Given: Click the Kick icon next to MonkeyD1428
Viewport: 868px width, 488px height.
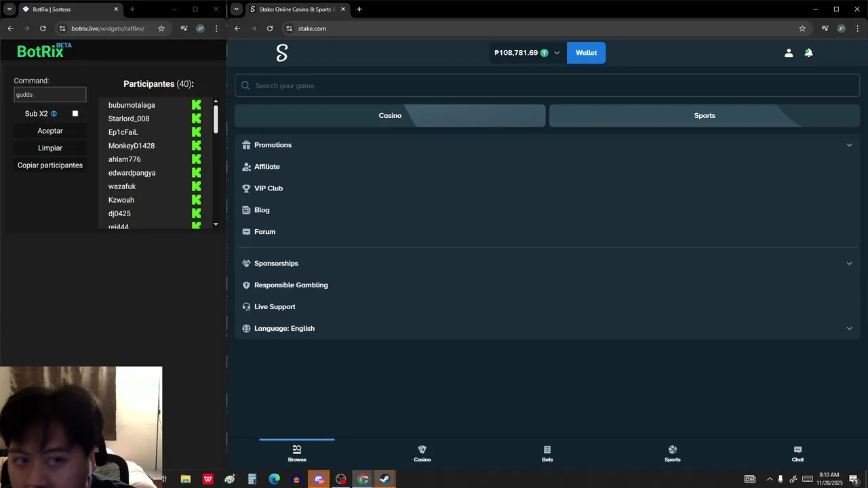Looking at the screenshot, I should coord(196,146).
